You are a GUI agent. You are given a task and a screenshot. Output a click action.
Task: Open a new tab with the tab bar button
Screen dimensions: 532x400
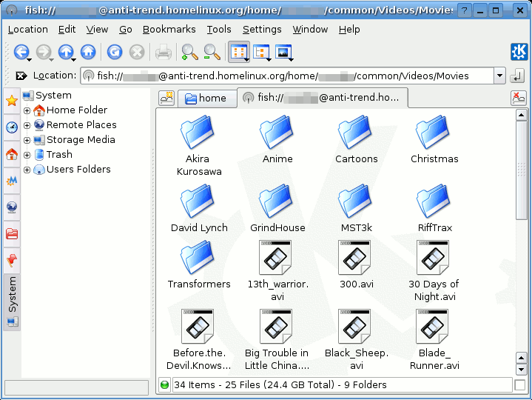coord(166,98)
